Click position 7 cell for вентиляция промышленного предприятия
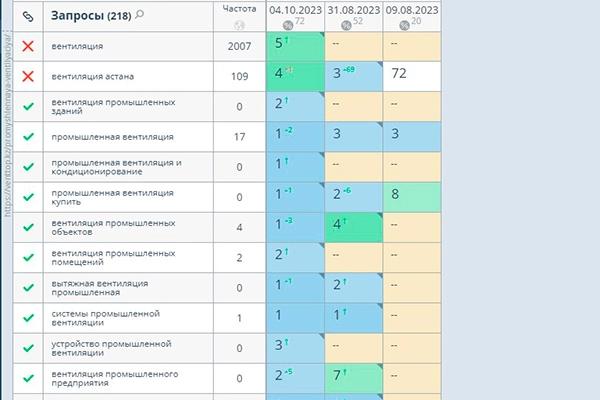Screen dimensions: 600x400 [x=354, y=379]
